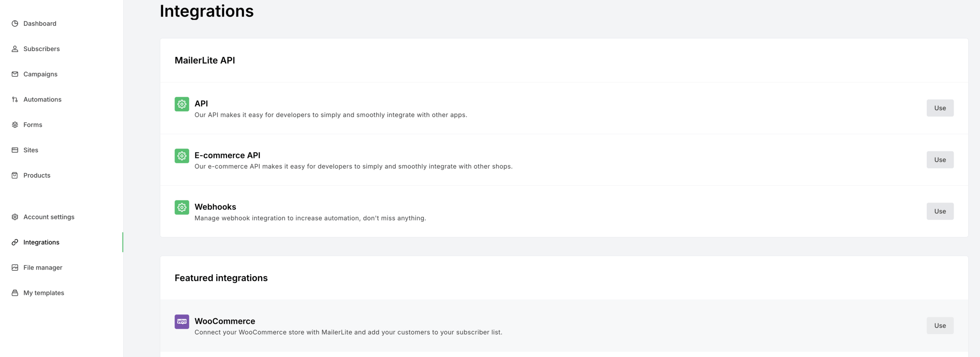
Task: Select Integrations in the sidebar menu
Action: click(x=41, y=242)
